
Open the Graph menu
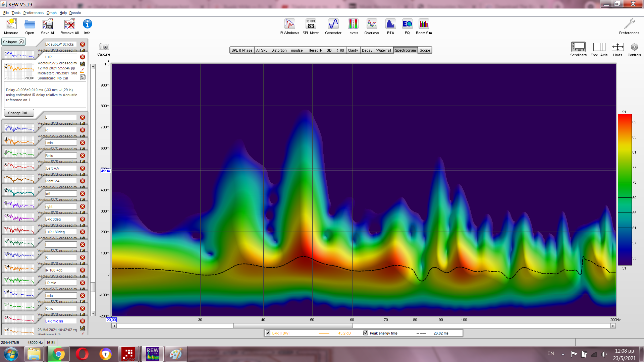[51, 13]
